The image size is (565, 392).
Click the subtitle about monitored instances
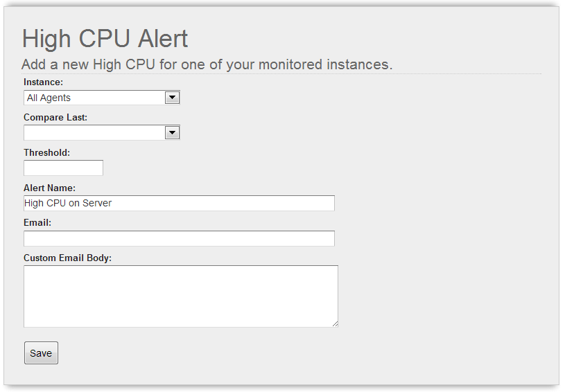point(207,65)
